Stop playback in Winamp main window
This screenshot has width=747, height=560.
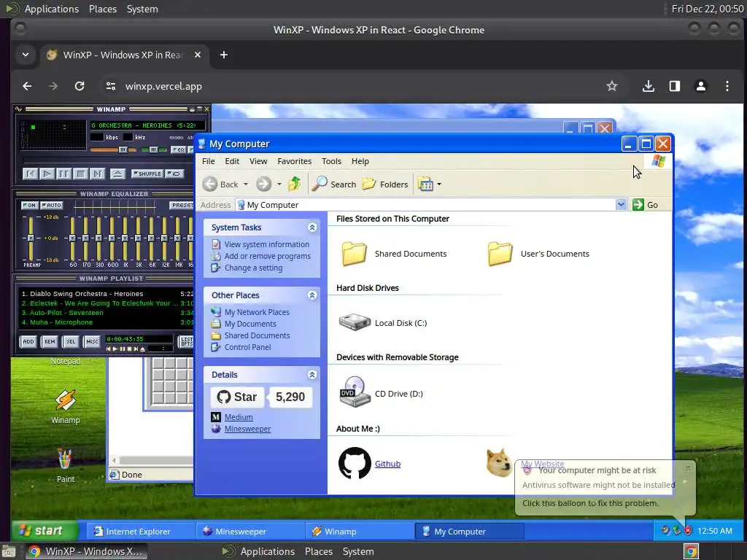(x=80, y=174)
